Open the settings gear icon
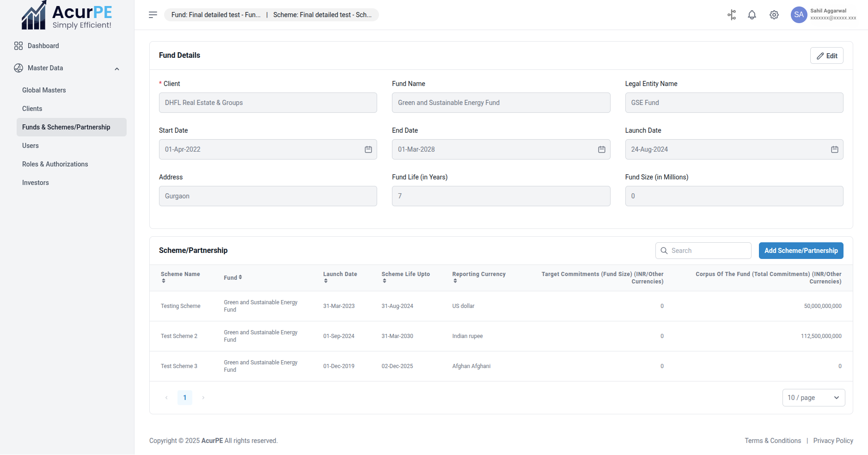The image size is (868, 455). coord(774,15)
